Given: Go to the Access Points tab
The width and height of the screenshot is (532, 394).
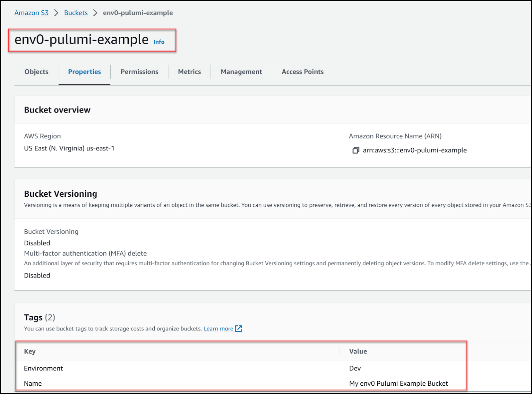Looking at the screenshot, I should pos(303,72).
